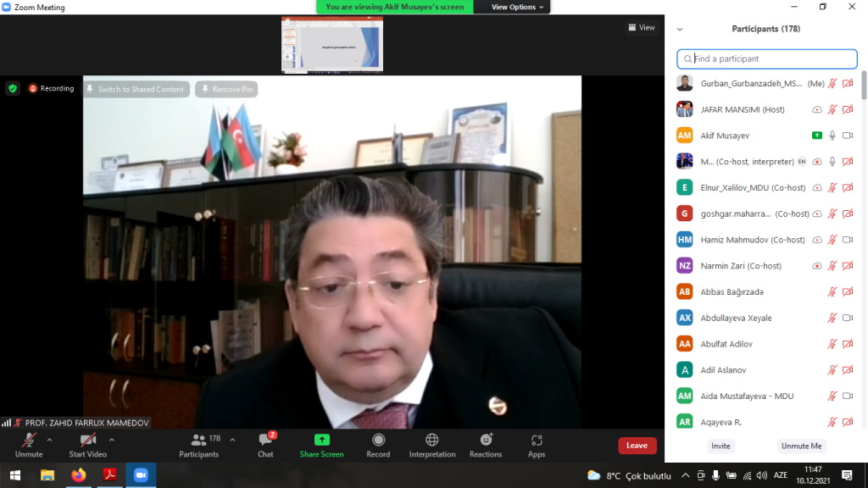Select participant Adil Aslanov

(x=766, y=369)
